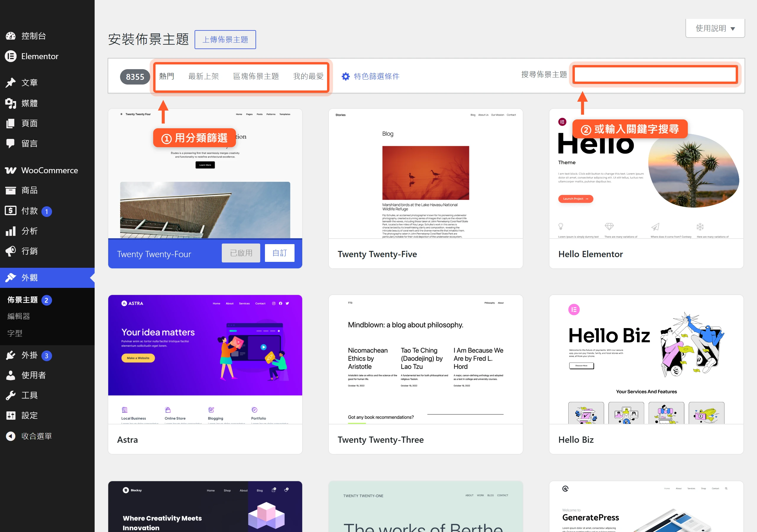
Task: Click the 付款 notification badge 1
Action: pos(46,211)
